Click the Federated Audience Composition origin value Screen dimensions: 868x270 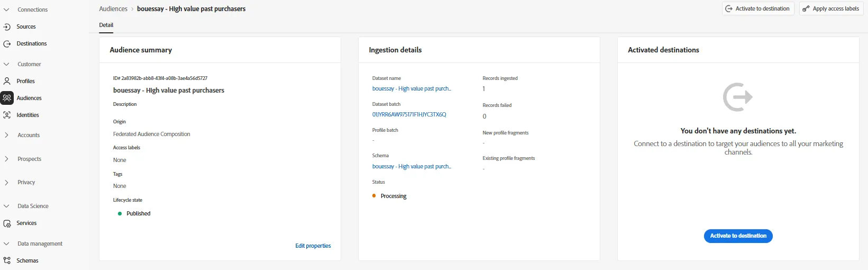(x=152, y=134)
